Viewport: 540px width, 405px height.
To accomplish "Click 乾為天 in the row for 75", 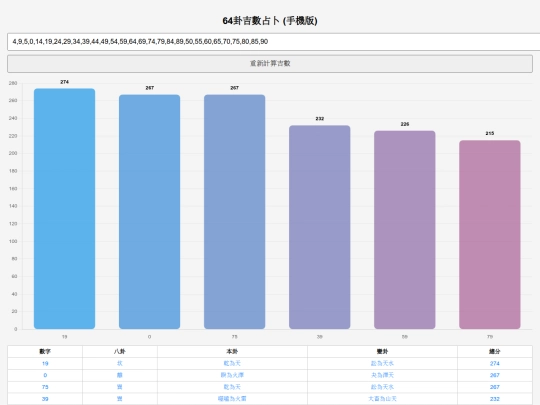I will point(232,387).
